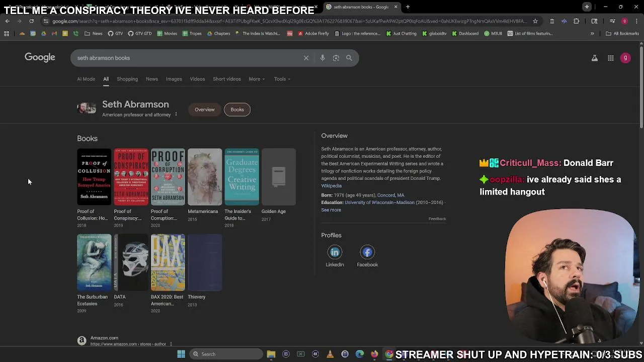Expand See more in Overview panel
644x362 pixels.
(331, 210)
